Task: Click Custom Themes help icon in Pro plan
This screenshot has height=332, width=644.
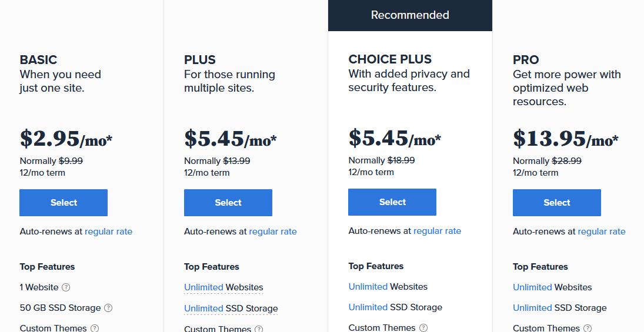Action: tap(588, 328)
